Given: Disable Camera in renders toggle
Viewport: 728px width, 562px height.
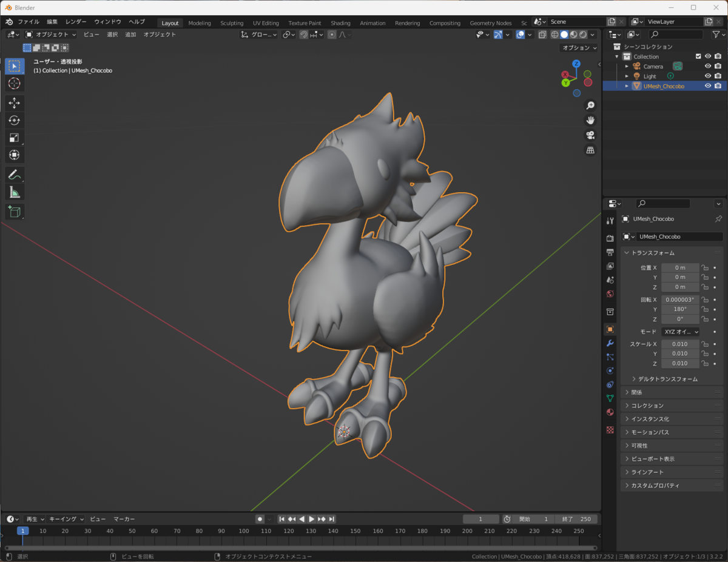Looking at the screenshot, I should tap(718, 66).
